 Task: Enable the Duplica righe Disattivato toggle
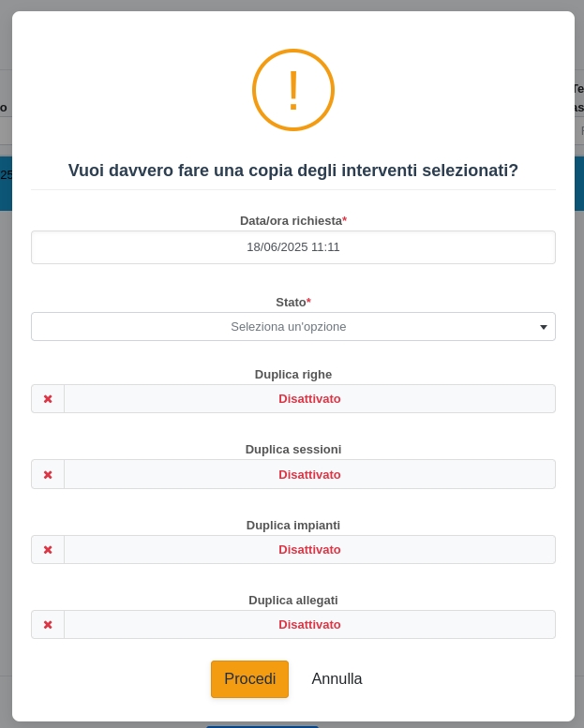point(309,399)
